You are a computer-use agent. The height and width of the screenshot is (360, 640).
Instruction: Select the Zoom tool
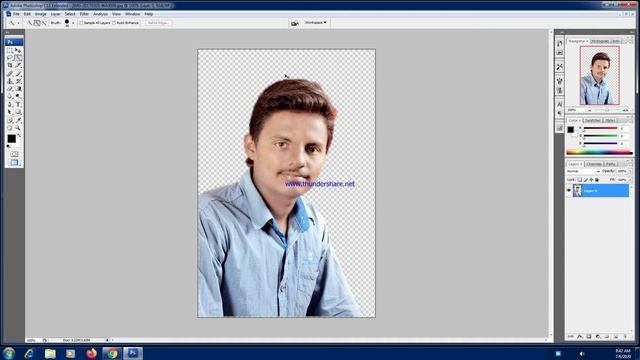click(18, 127)
